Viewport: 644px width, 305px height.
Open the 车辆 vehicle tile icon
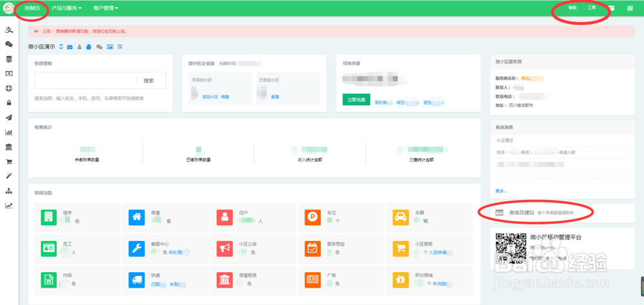click(x=401, y=217)
